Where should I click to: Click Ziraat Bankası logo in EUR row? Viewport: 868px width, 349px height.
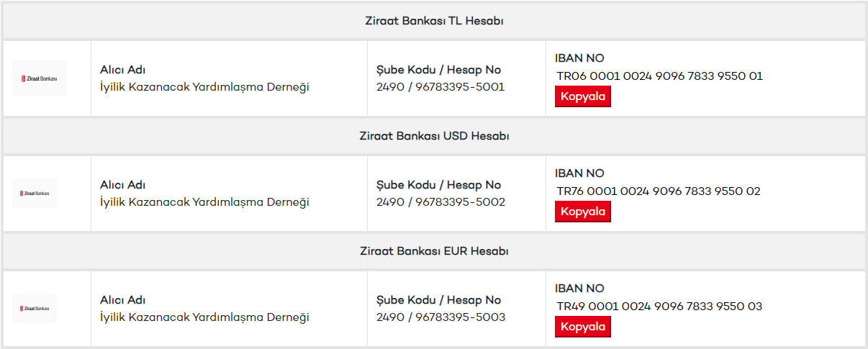pos(35,309)
